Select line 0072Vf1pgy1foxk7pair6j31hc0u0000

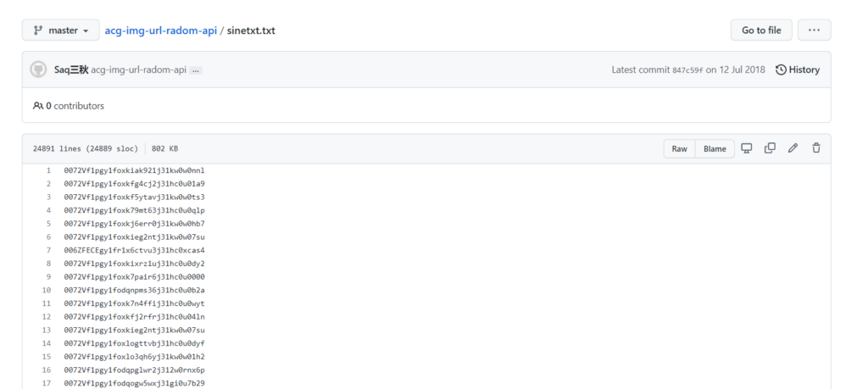[x=134, y=276]
